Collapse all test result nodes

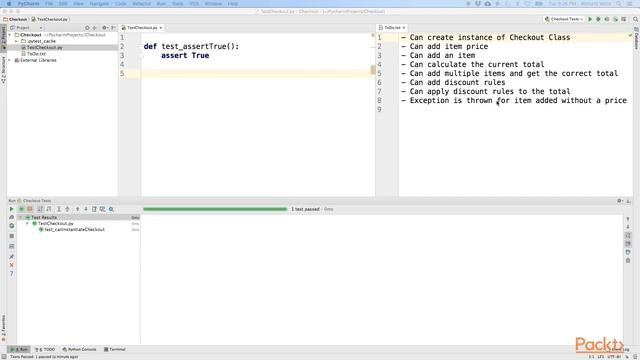(67, 209)
